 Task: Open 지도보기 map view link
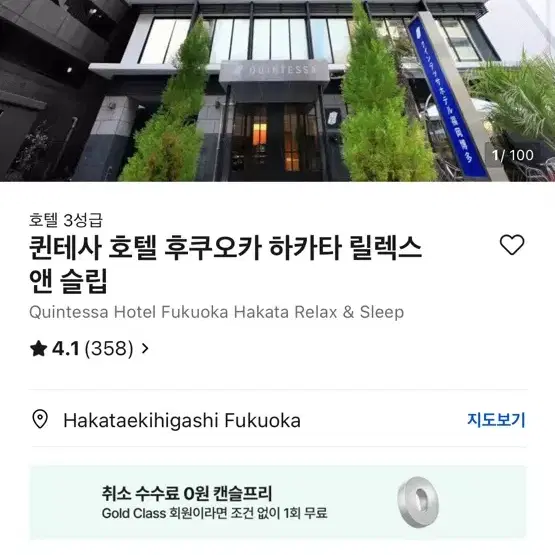(x=496, y=420)
